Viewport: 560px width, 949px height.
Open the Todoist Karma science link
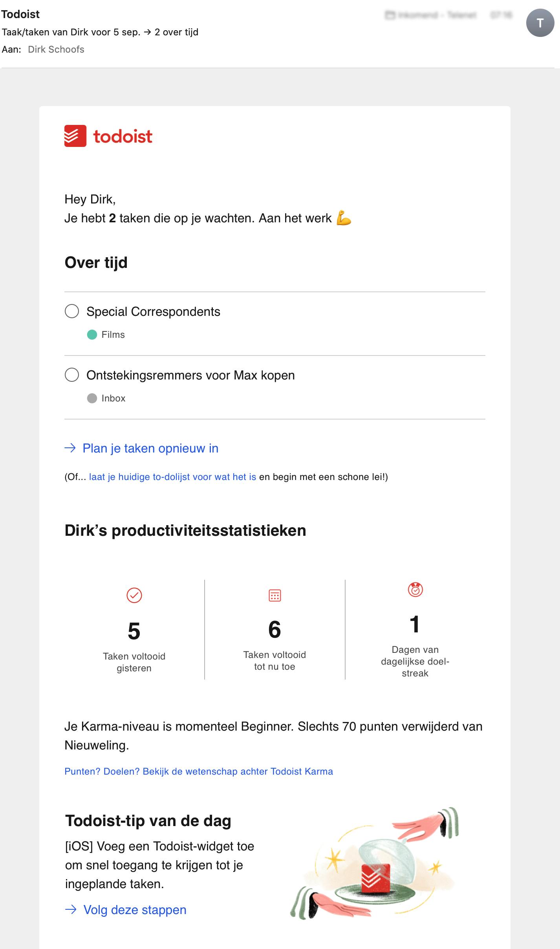click(x=198, y=771)
